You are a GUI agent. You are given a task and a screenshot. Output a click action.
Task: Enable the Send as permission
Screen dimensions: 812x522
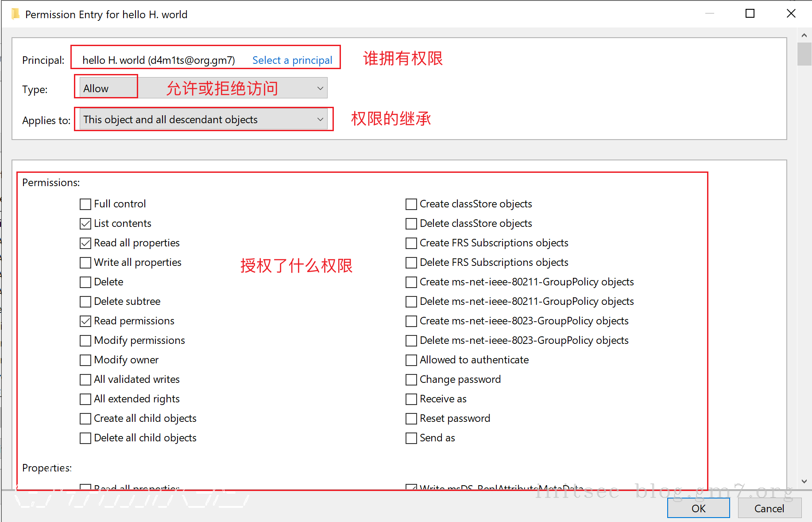pos(411,438)
